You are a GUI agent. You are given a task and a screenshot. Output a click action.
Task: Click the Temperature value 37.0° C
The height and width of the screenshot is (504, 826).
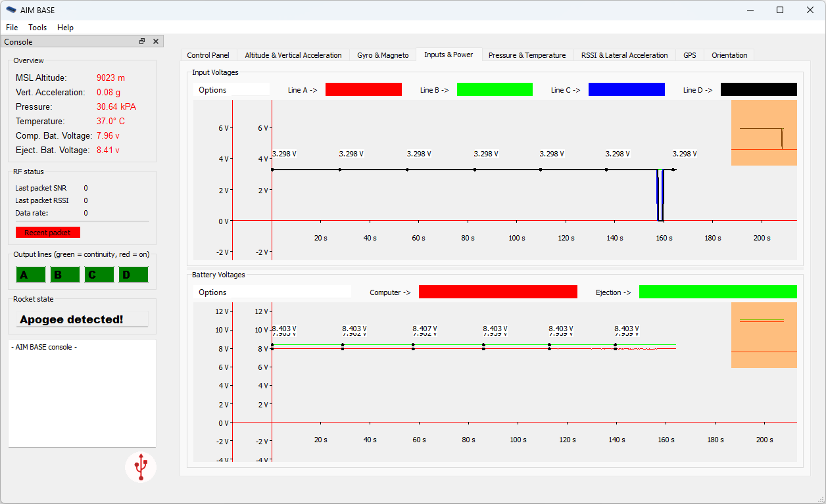click(110, 121)
